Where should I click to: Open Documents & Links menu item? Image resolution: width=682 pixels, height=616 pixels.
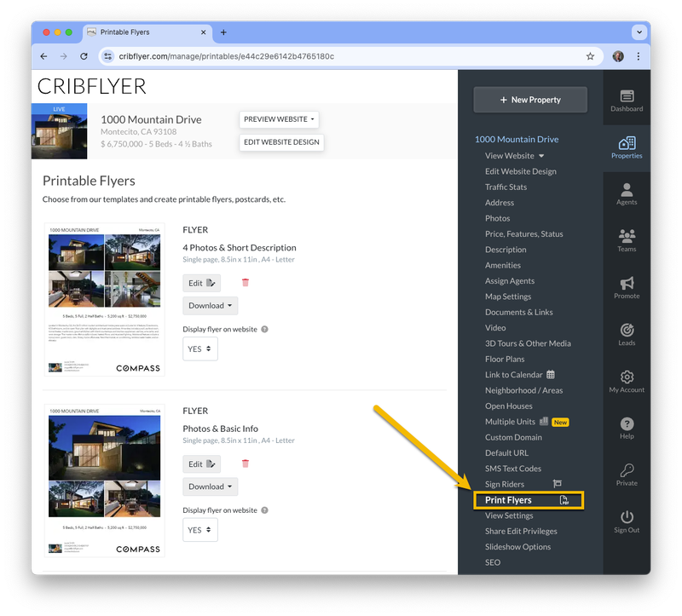click(x=519, y=312)
